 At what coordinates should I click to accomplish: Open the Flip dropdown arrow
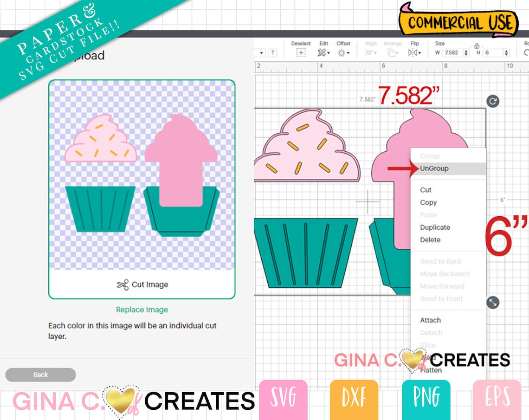click(420, 52)
